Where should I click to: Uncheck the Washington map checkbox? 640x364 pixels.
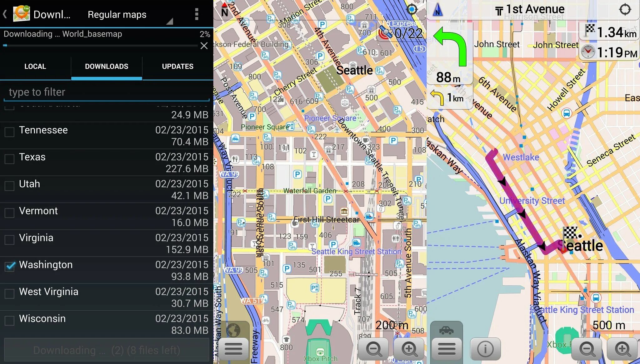10,266
